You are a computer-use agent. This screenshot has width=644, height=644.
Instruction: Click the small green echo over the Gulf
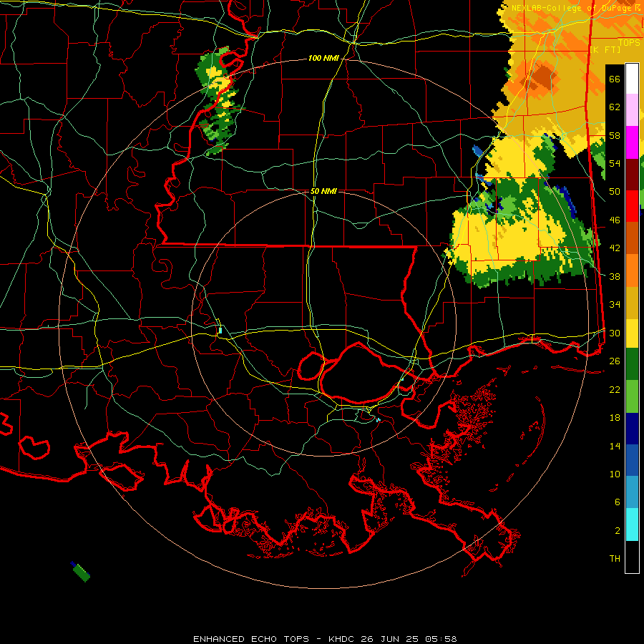click(81, 571)
